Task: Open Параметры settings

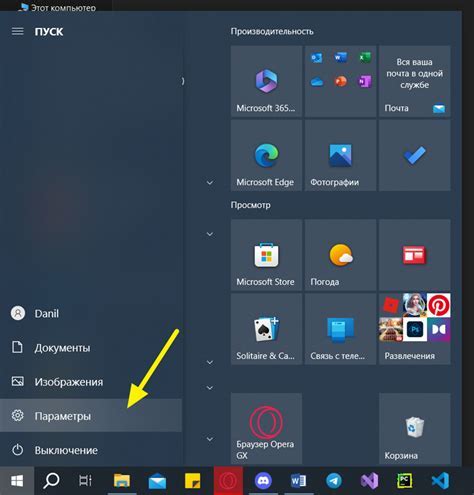Action: [91, 416]
